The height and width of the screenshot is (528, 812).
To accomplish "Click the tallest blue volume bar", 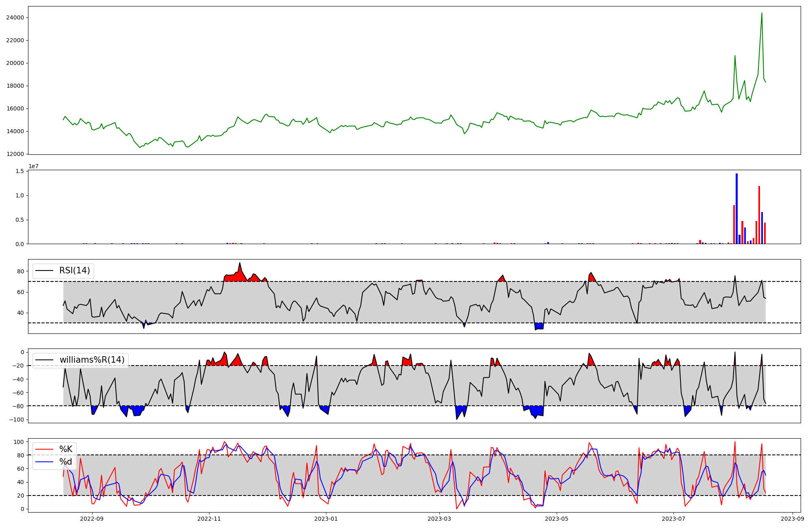I will point(736,207).
